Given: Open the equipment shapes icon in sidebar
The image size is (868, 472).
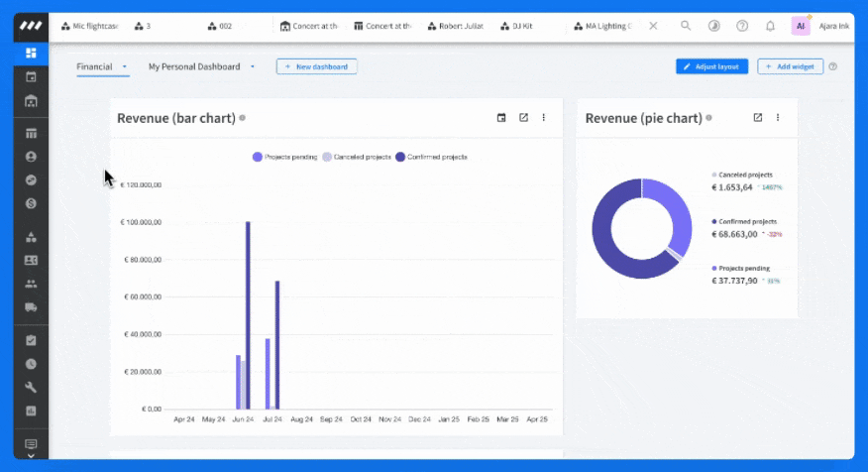Looking at the screenshot, I should 31,237.
